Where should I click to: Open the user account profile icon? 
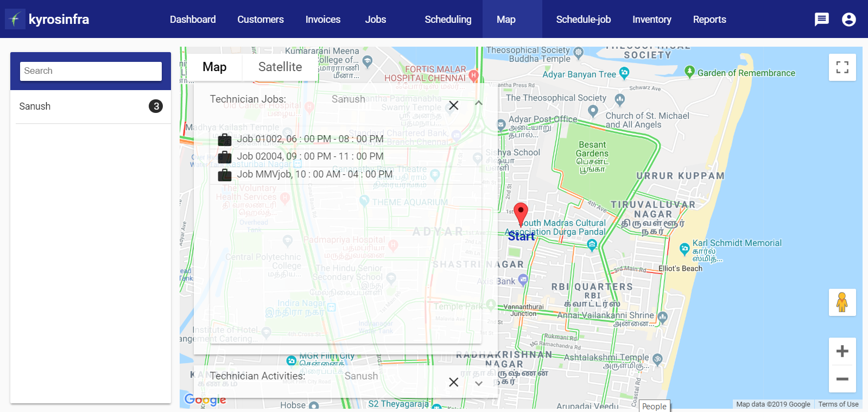pos(849,20)
